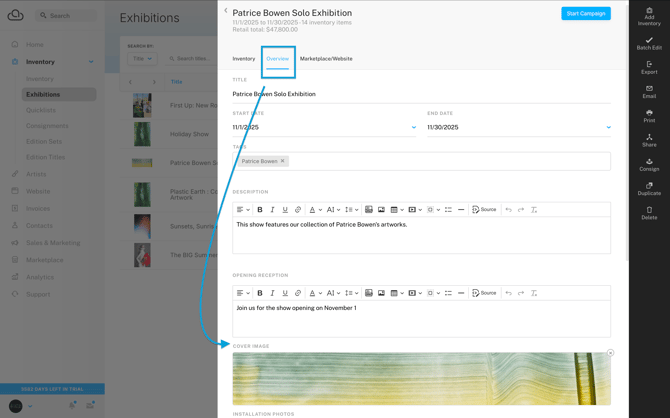Click the Start Campaign button
This screenshot has width=670, height=418.
585,14
